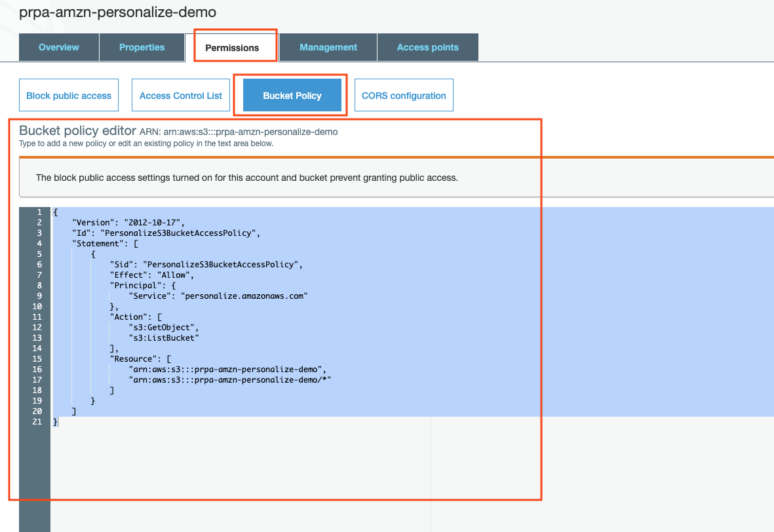Click the "Type to add a new policy" hint

tap(146, 143)
